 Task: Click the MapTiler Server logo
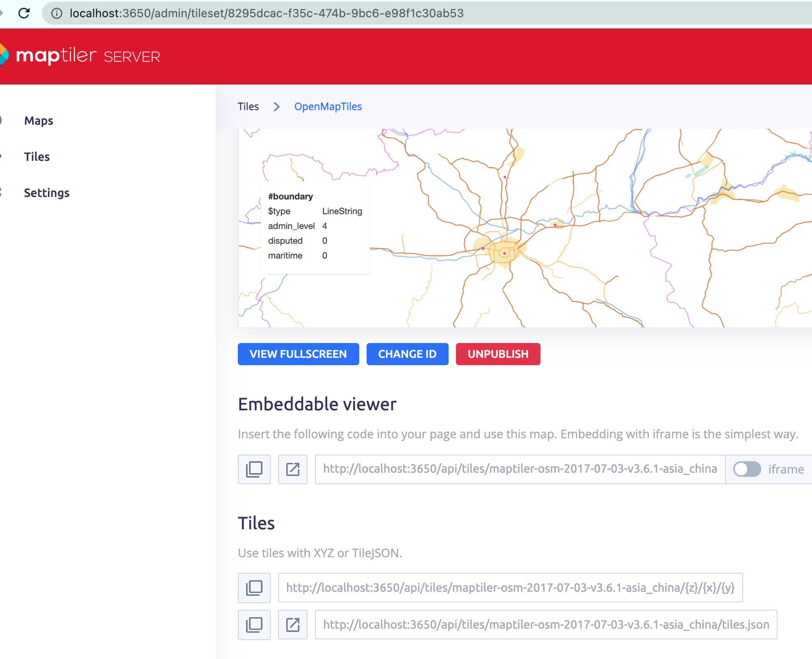coord(80,55)
